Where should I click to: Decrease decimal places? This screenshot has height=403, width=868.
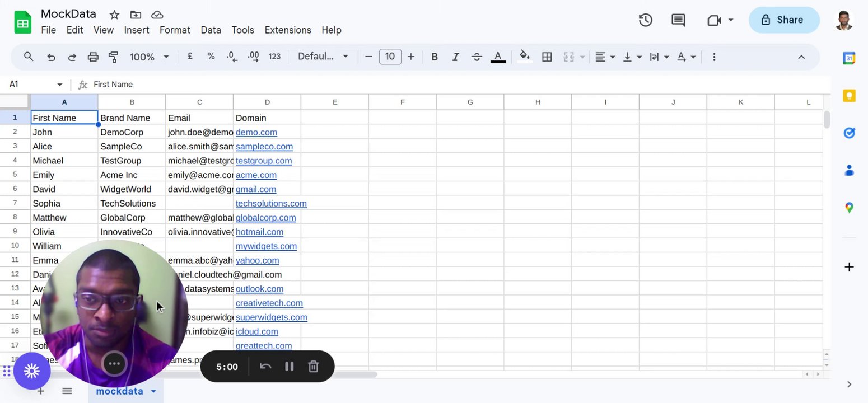(x=232, y=57)
